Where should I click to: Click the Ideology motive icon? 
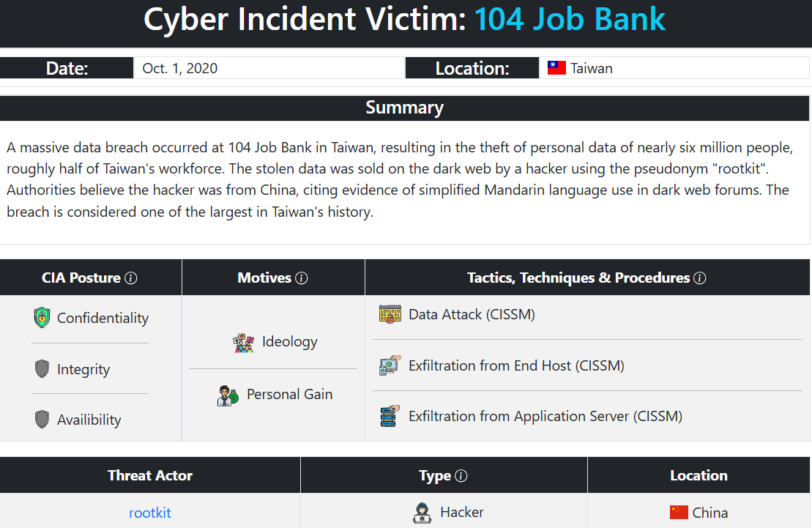[243, 341]
